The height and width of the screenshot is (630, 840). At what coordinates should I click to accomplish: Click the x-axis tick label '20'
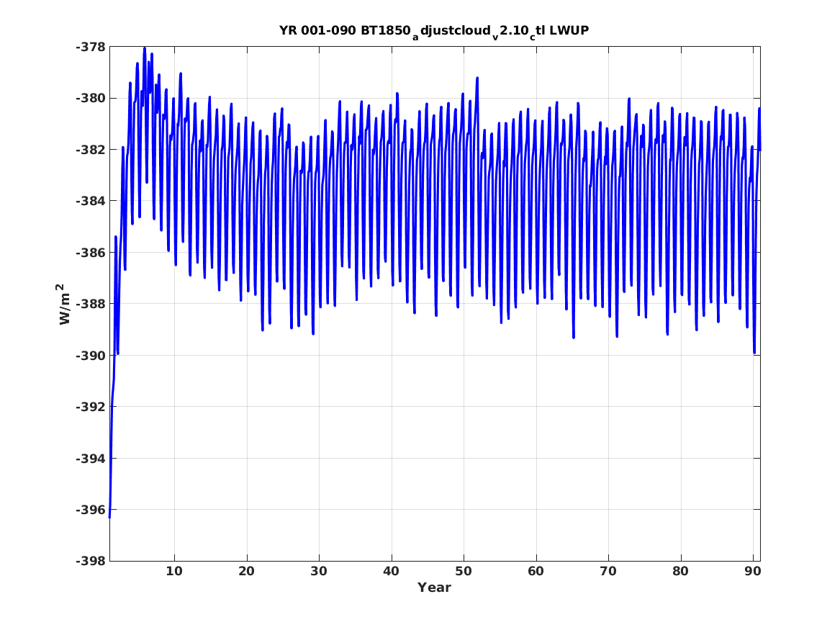246,571
